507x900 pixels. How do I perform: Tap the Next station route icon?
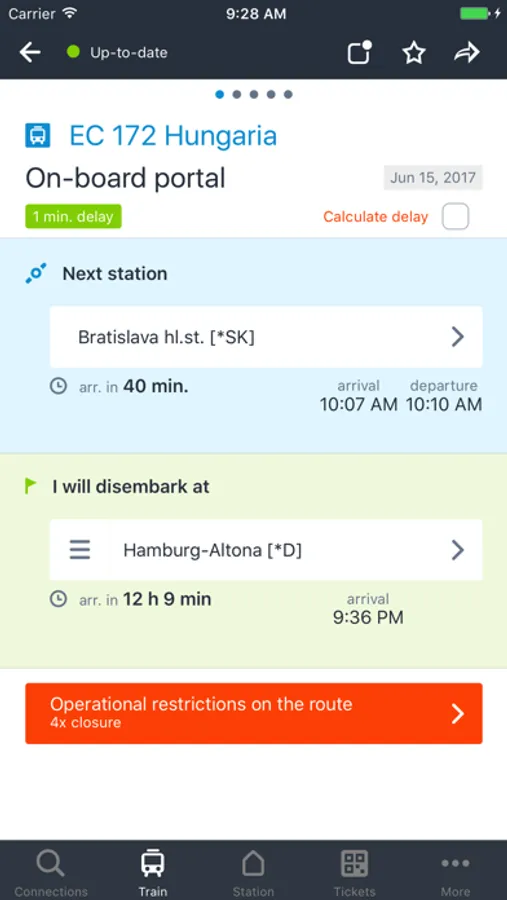(36, 273)
